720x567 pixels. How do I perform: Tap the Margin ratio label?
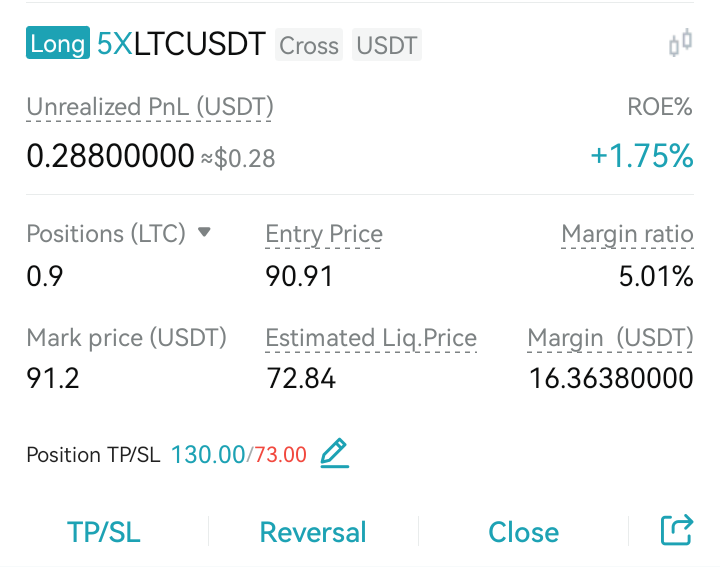pyautogui.click(x=627, y=235)
